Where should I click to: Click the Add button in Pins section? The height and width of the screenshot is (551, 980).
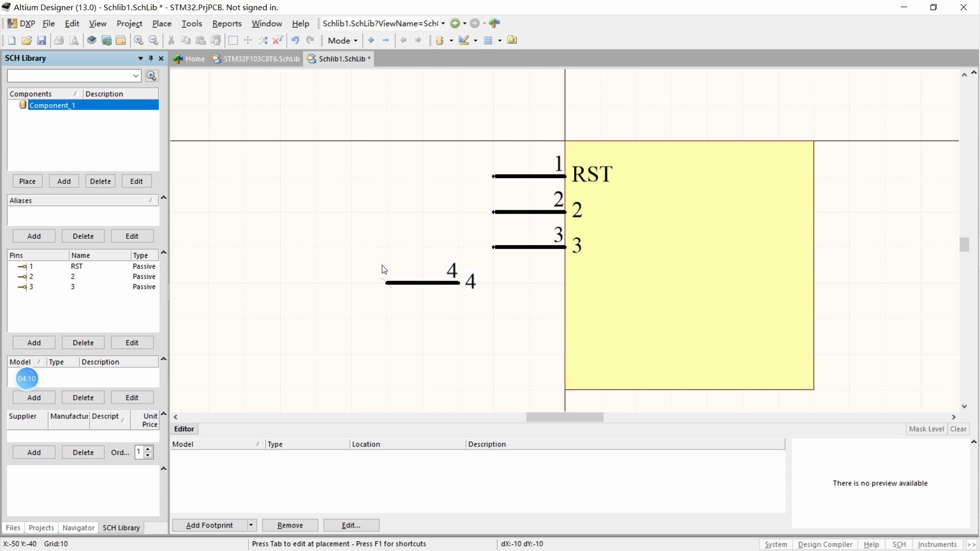click(x=34, y=342)
